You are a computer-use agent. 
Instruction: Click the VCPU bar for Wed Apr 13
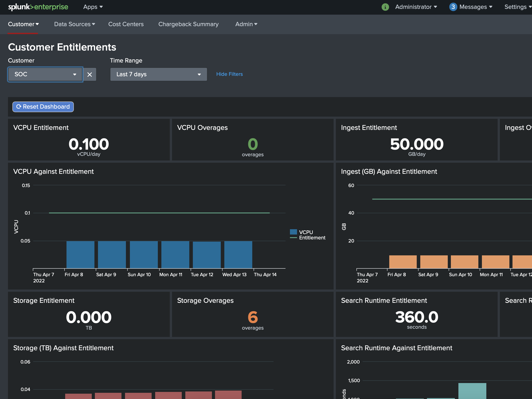click(238, 255)
